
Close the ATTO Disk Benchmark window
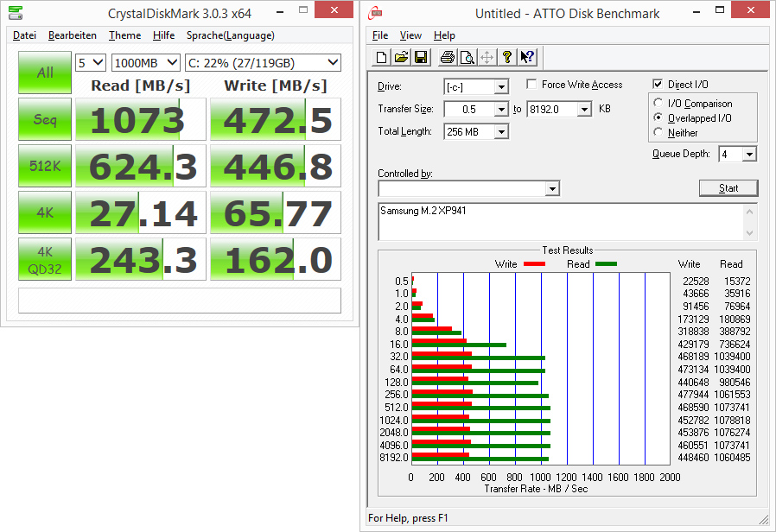[751, 9]
